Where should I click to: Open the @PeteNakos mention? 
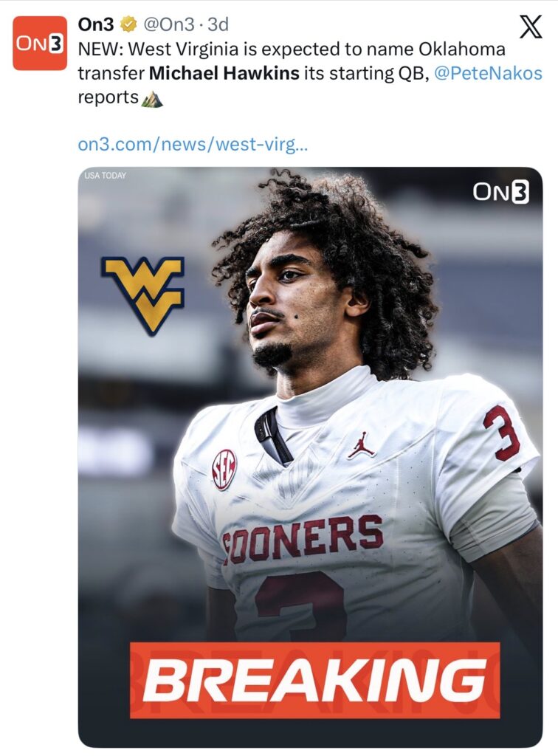488,73
